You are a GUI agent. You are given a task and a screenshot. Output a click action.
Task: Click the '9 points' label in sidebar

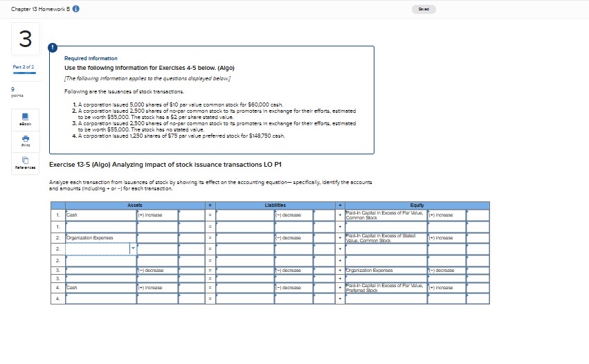click(17, 93)
